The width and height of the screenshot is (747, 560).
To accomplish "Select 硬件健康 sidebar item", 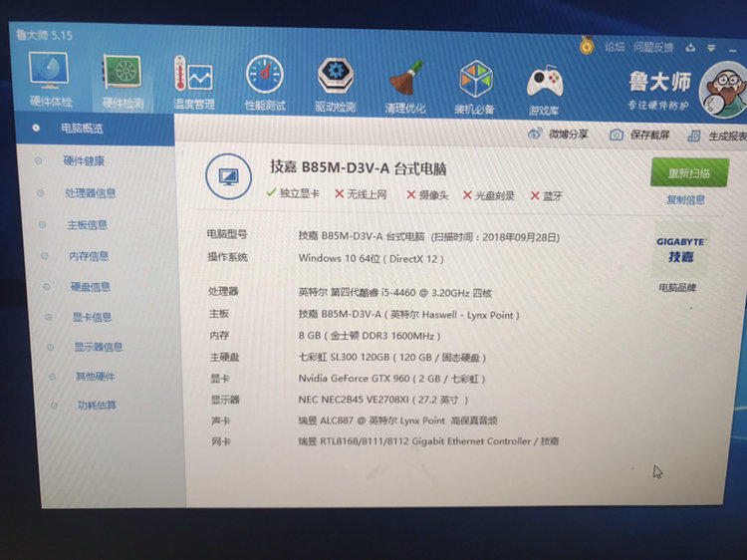I will [84, 160].
